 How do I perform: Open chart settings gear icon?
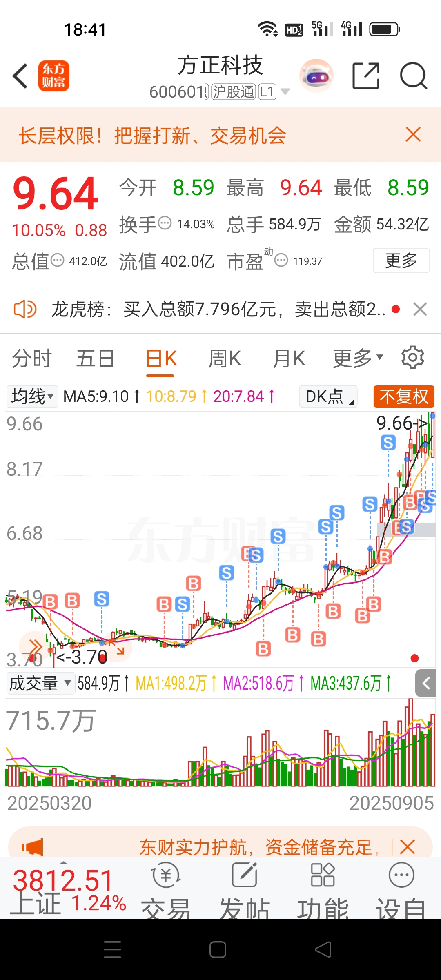tap(413, 358)
